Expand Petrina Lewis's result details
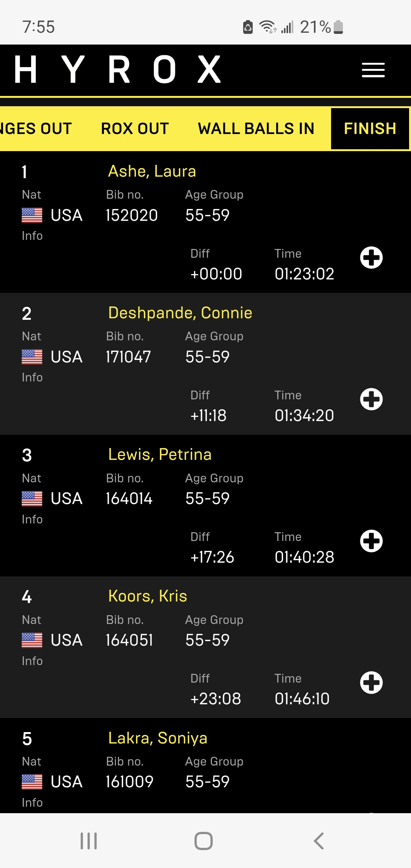Screen dimensions: 411x868 pos(371,541)
